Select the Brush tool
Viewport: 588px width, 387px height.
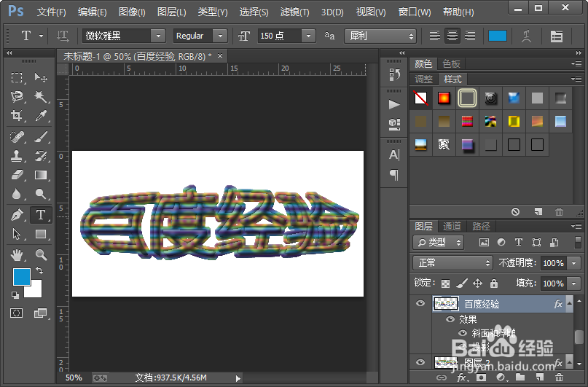point(41,137)
